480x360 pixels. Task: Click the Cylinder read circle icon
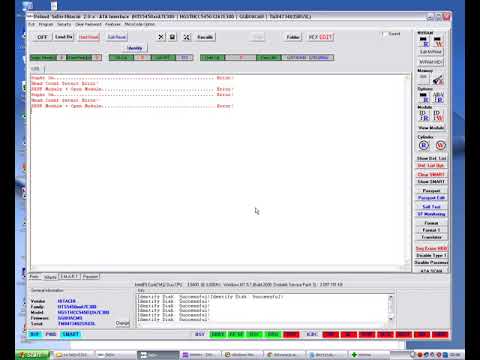pyautogui.click(x=424, y=146)
